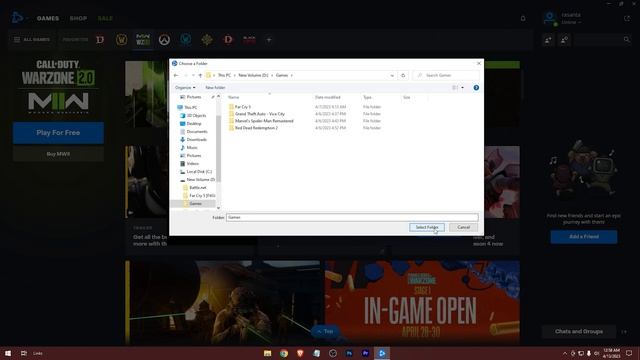640x360 pixels.
Task: Open the recent locations dropdown arrow
Action: click(x=193, y=76)
